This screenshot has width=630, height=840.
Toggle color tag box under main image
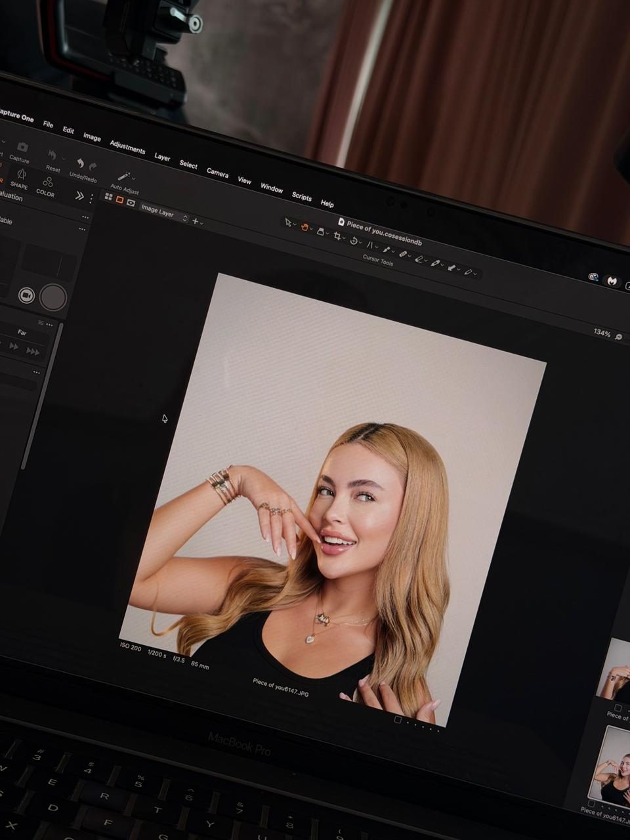pyautogui.click(x=398, y=719)
